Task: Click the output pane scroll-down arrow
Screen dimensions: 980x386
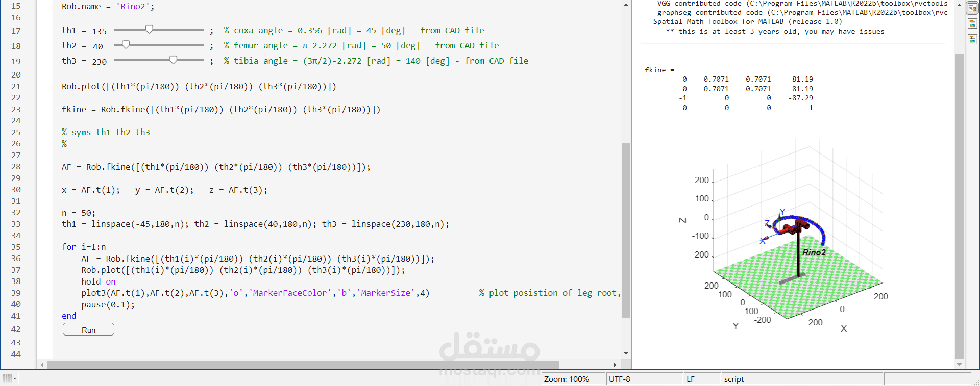Action: [x=959, y=364]
